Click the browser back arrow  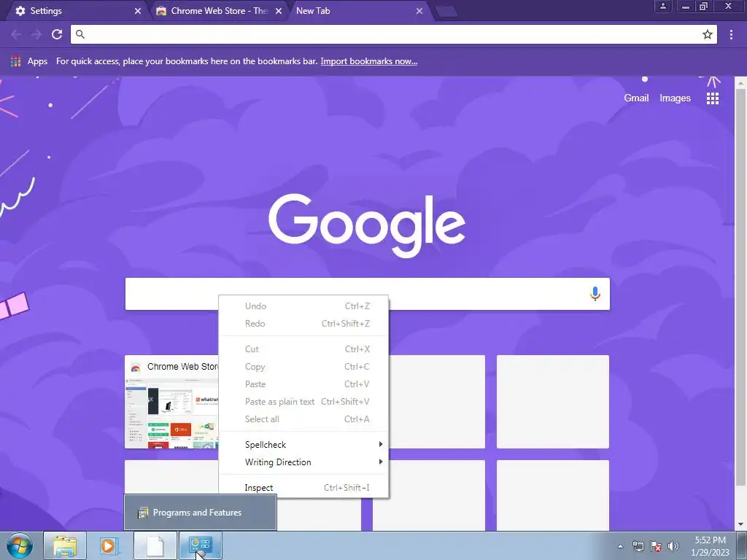click(16, 34)
